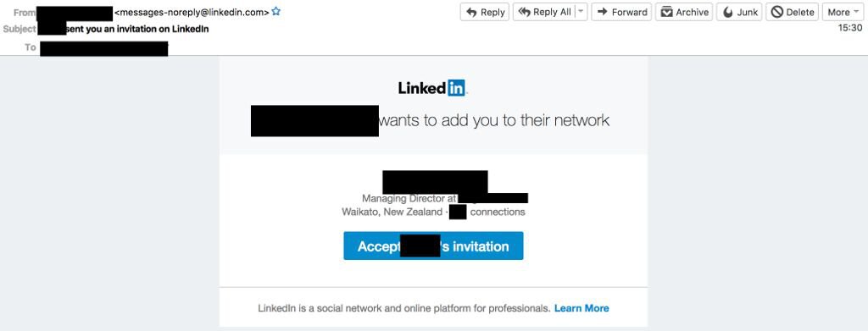The width and height of the screenshot is (868, 331).
Task: Click the Reply arrow button
Action: pos(484,12)
